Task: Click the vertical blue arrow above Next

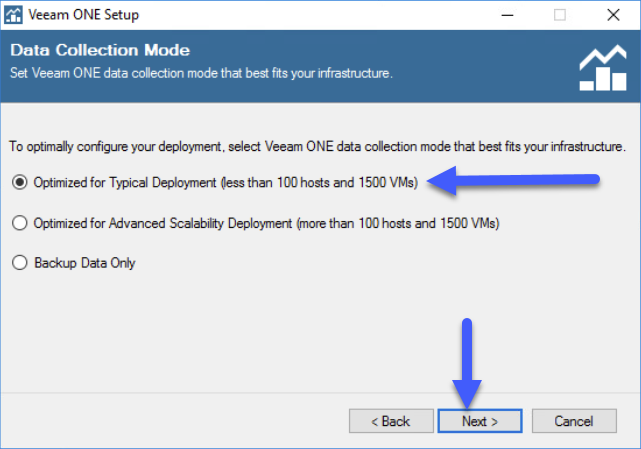Action: [467, 363]
